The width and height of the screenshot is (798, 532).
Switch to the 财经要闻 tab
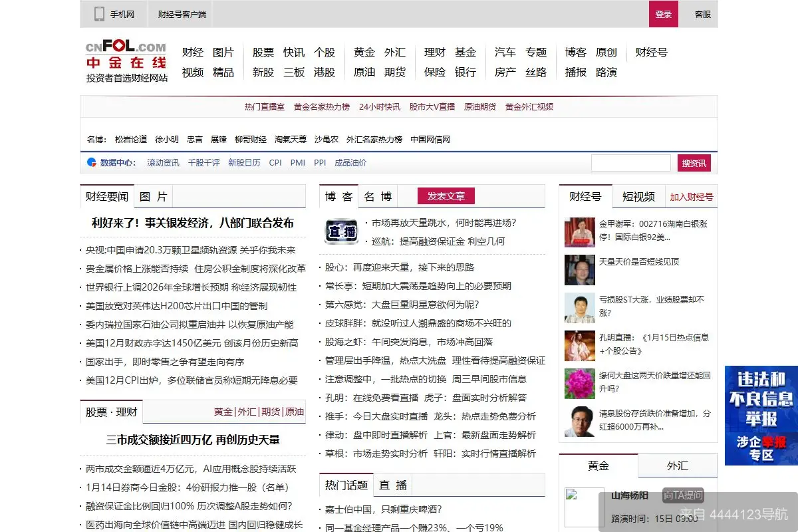107,197
